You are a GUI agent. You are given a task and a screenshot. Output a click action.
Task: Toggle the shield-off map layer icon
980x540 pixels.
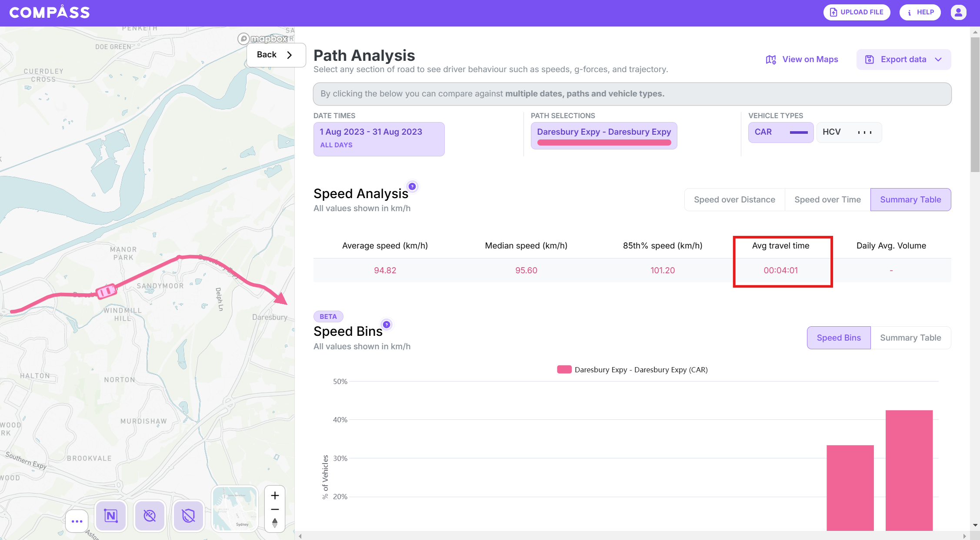point(189,516)
